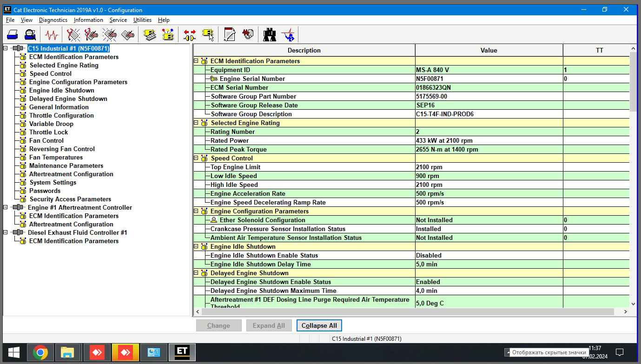641x364 pixels.
Task: Click the Value column header
Action: [489, 50]
